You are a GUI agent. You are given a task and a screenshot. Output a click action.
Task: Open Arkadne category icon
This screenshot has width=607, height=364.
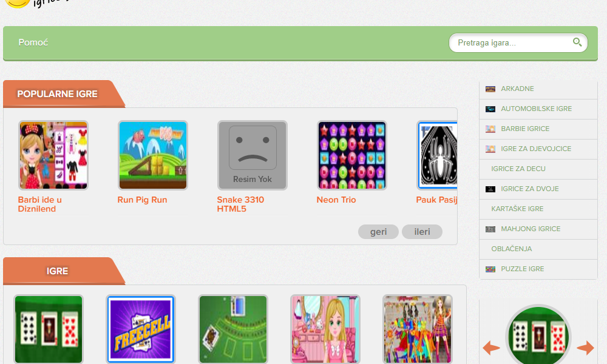pos(490,89)
